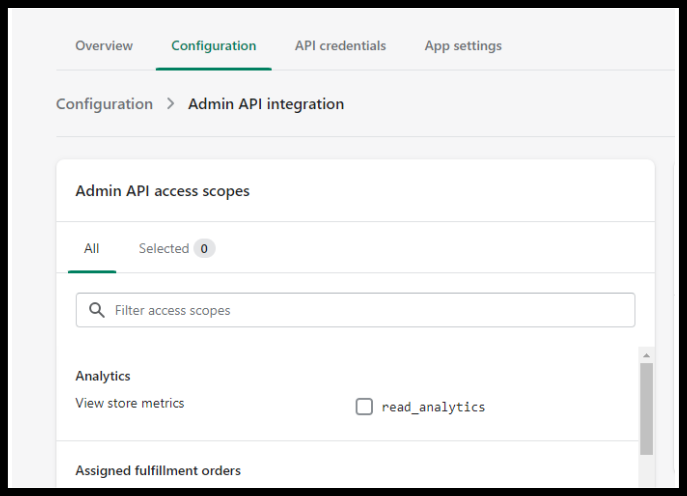Click the Analytics section heading
The width and height of the screenshot is (687, 496).
pyautogui.click(x=103, y=376)
